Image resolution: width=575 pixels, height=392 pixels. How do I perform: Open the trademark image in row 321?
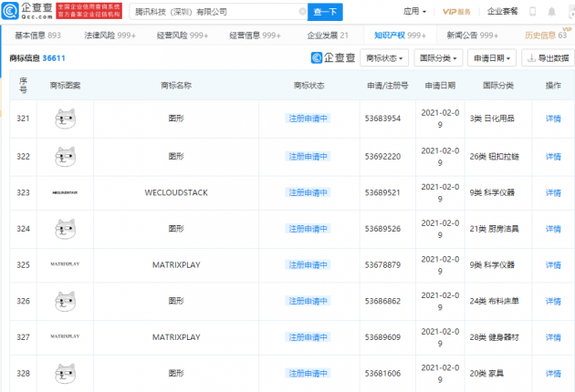pos(65,119)
